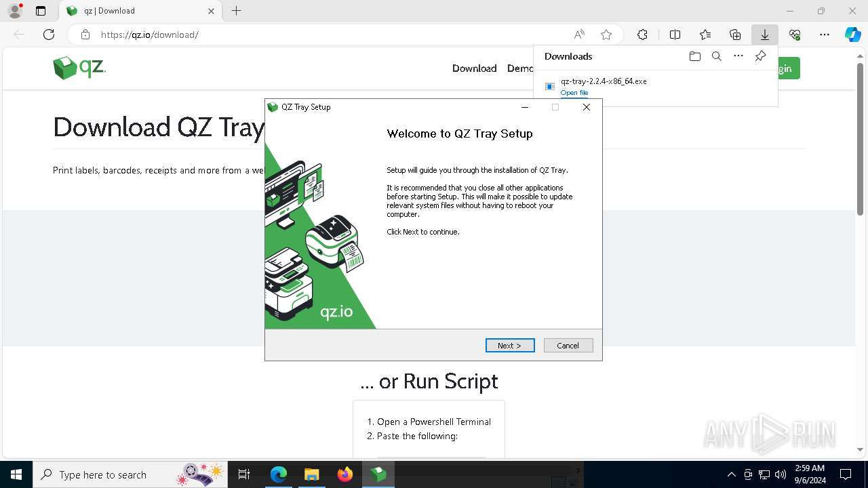Image resolution: width=868 pixels, height=488 pixels.
Task: View site information lock icon
Action: [x=85, y=35]
